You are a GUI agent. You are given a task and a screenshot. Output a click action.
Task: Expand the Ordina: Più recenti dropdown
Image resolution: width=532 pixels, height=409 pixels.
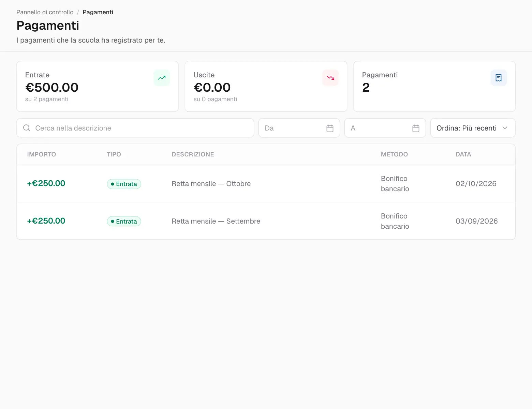(x=473, y=128)
